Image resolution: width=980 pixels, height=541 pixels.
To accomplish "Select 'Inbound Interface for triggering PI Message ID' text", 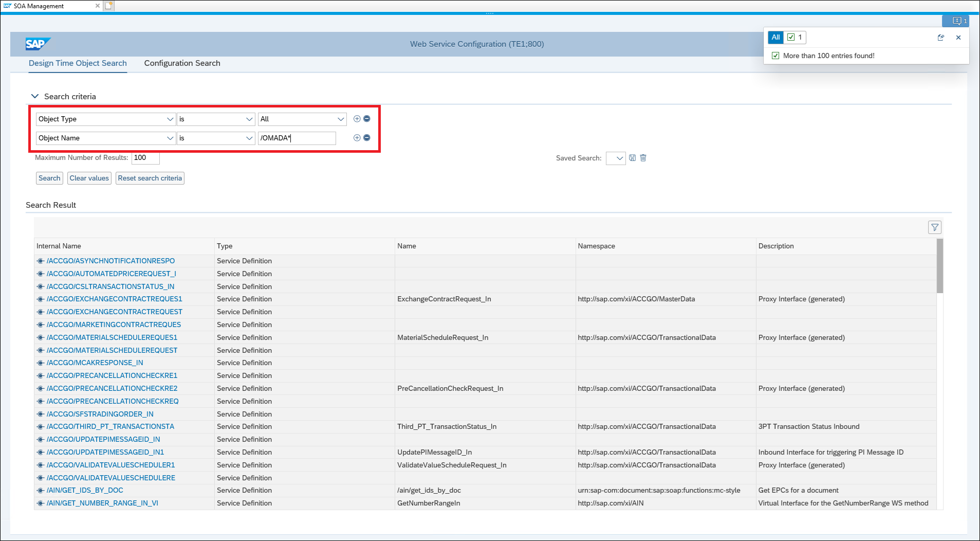I will 830,452.
